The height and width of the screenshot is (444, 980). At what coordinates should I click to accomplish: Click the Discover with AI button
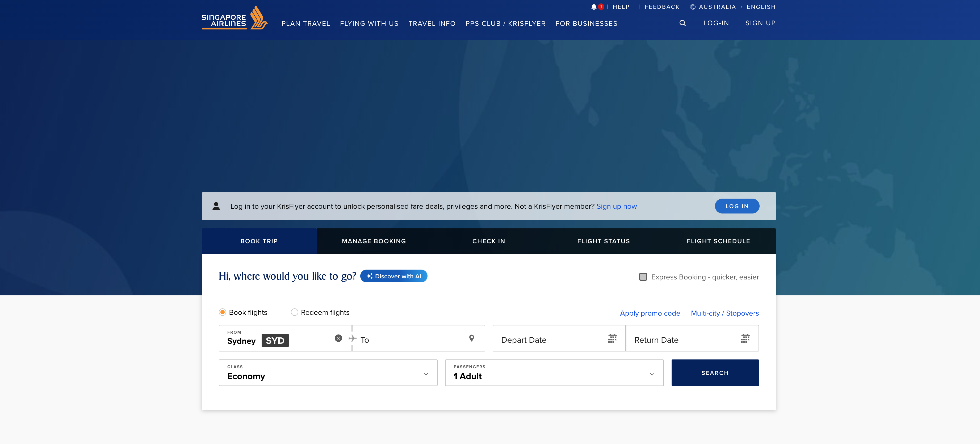[394, 276]
